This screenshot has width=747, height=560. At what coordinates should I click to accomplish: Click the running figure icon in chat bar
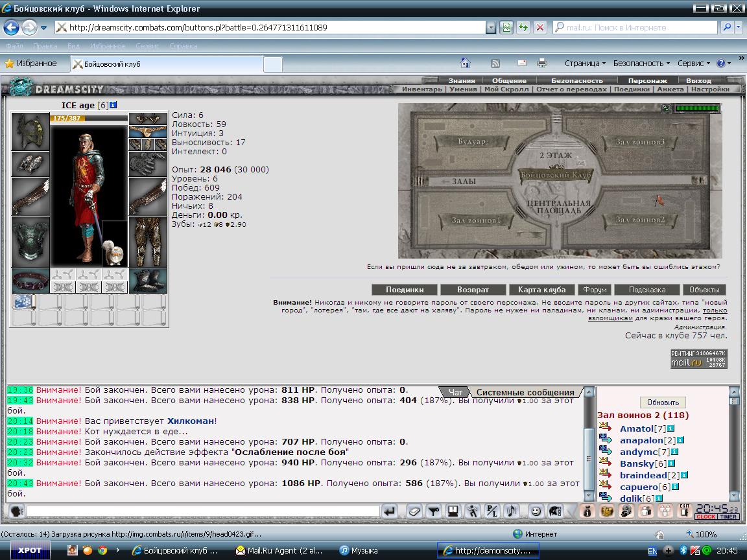tap(472, 511)
